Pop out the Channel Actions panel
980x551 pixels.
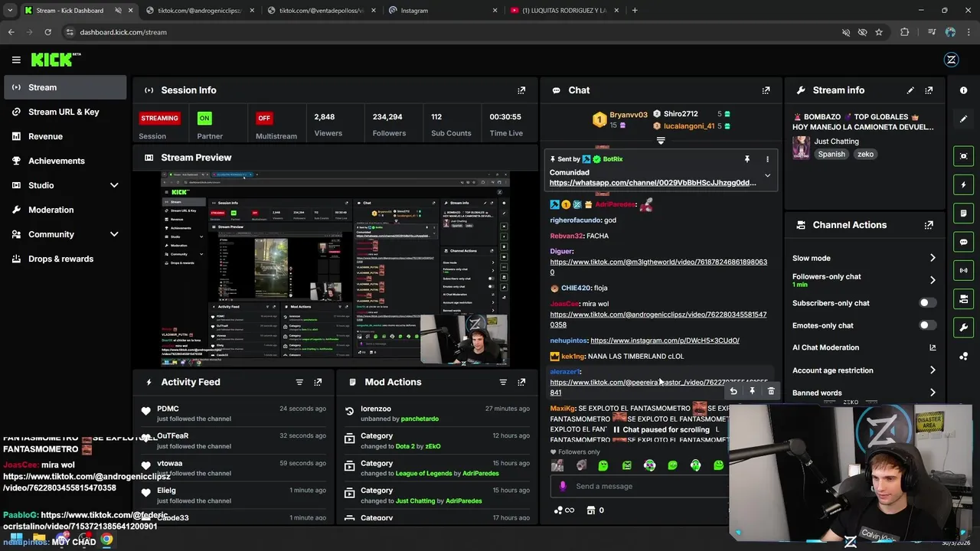pos(929,225)
